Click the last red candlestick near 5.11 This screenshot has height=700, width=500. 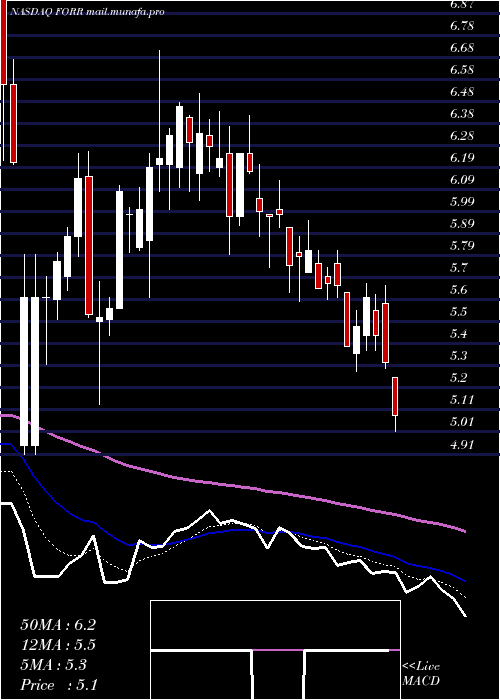point(395,396)
